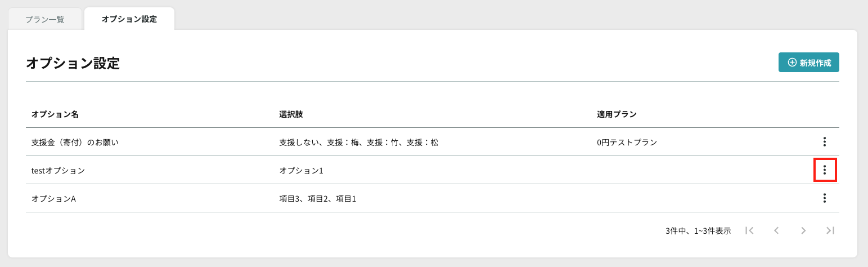Jump to last page pagination icon
The image size is (868, 267).
coord(830,230)
